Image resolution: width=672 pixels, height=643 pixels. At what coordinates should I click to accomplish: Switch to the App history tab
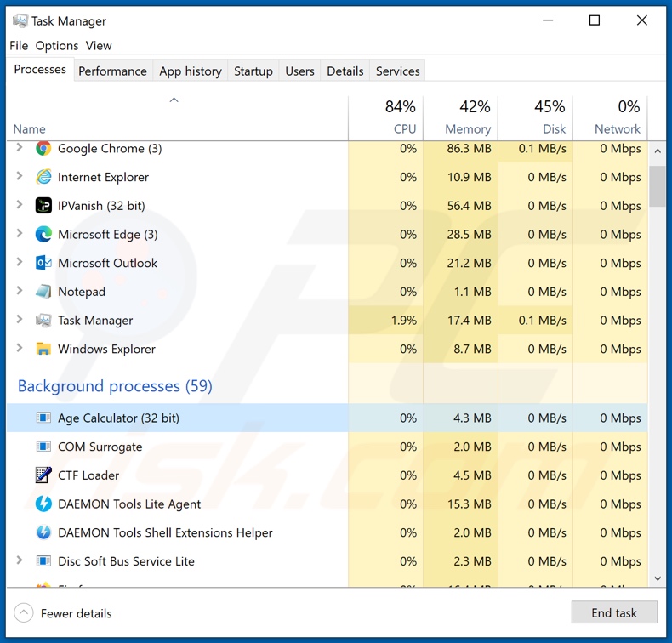(x=191, y=71)
